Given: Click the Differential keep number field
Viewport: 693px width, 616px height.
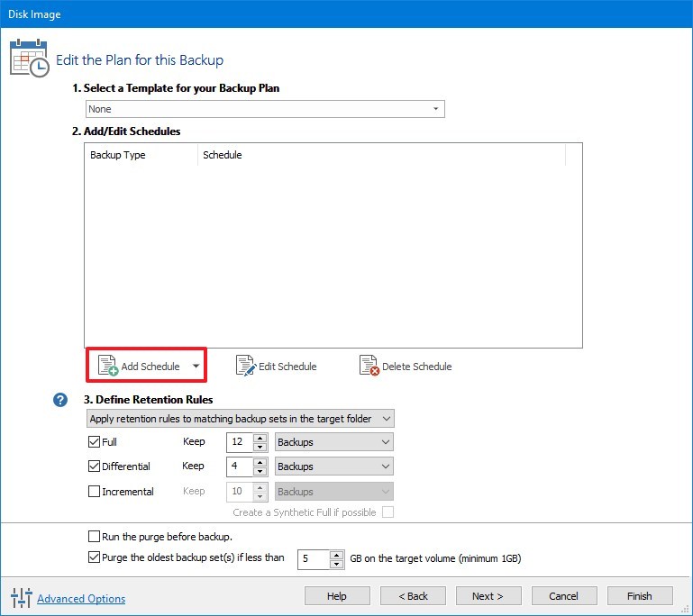Looking at the screenshot, I should pos(240,467).
